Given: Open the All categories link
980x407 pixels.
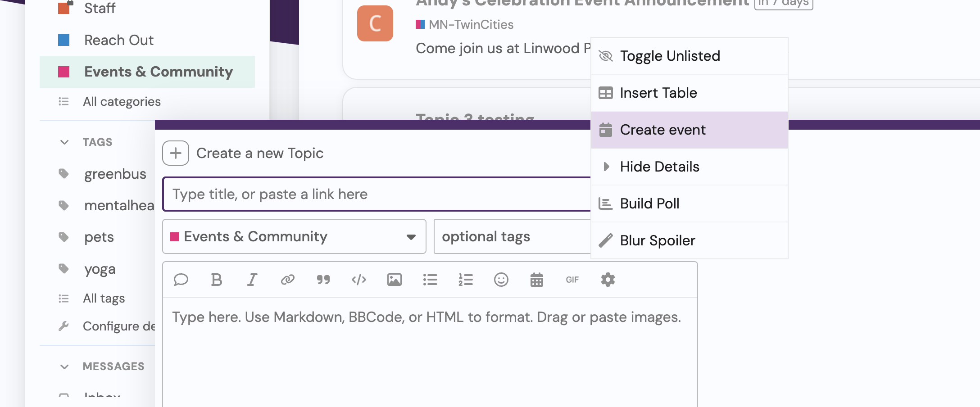Looking at the screenshot, I should 122,102.
